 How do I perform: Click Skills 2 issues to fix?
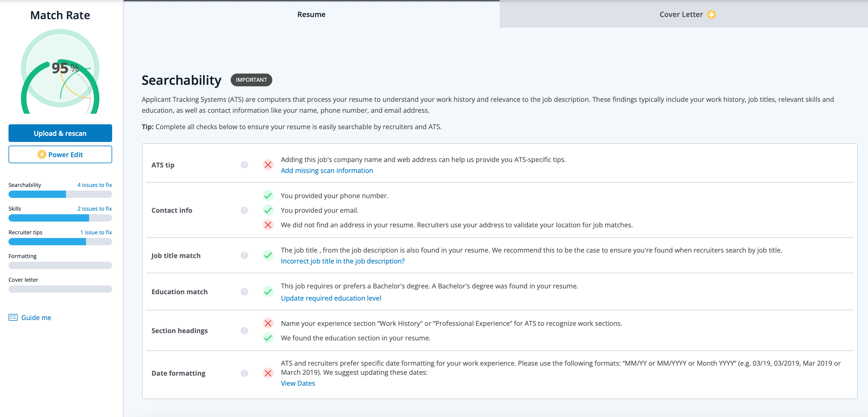pos(94,209)
